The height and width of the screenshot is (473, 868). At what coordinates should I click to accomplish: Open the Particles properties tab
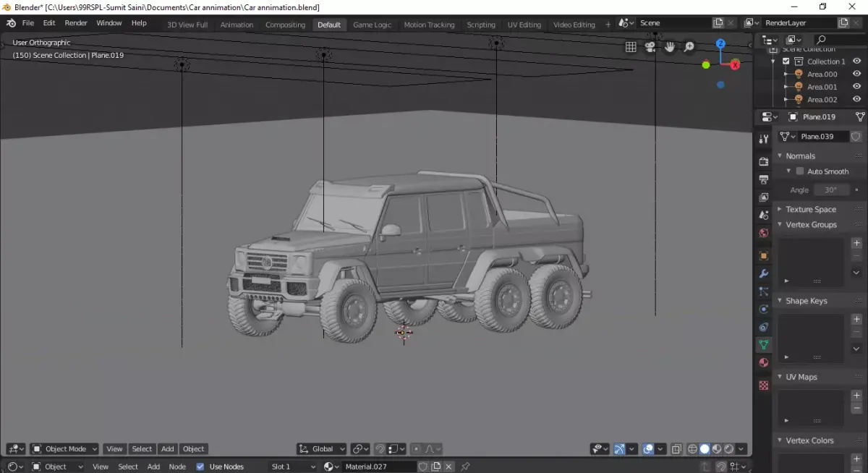[764, 291]
